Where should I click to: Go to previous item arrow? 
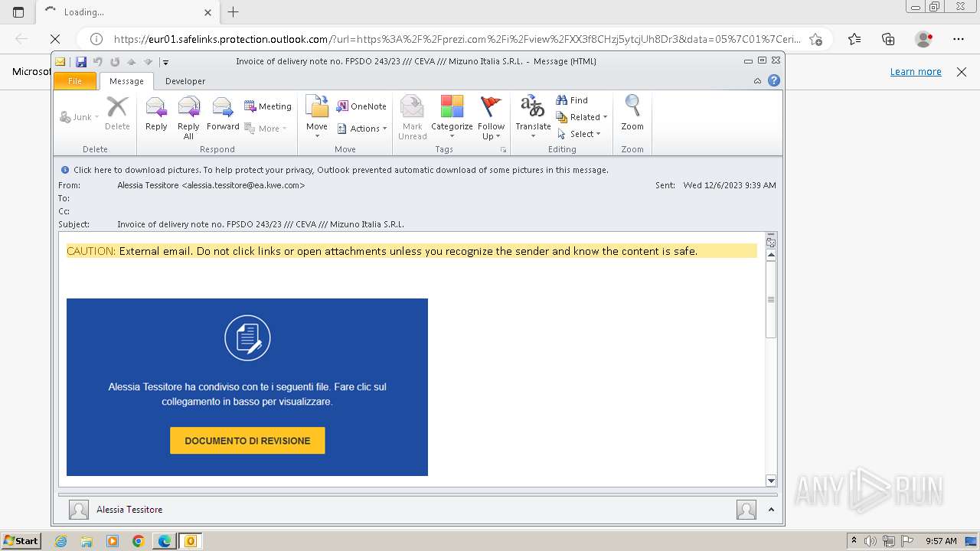pyautogui.click(x=131, y=62)
